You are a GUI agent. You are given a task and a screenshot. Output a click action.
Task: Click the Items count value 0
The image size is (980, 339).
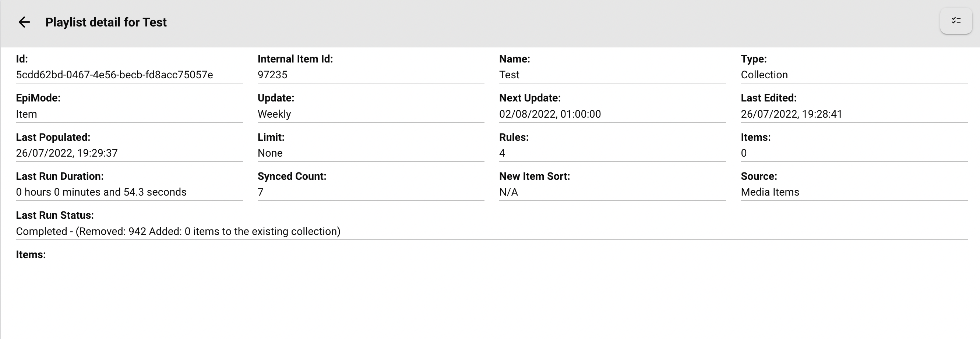pos(743,153)
